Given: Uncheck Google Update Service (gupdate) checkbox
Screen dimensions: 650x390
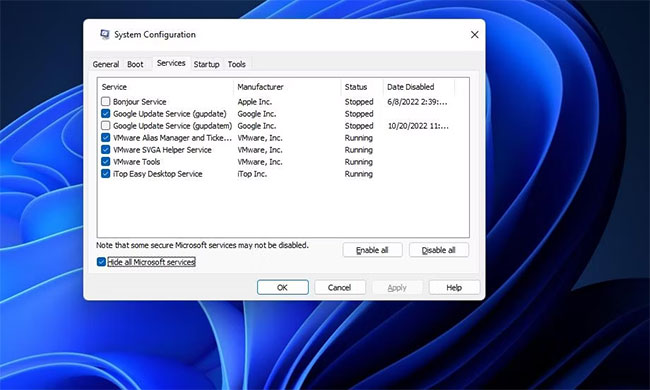Looking at the screenshot, I should click(106, 114).
